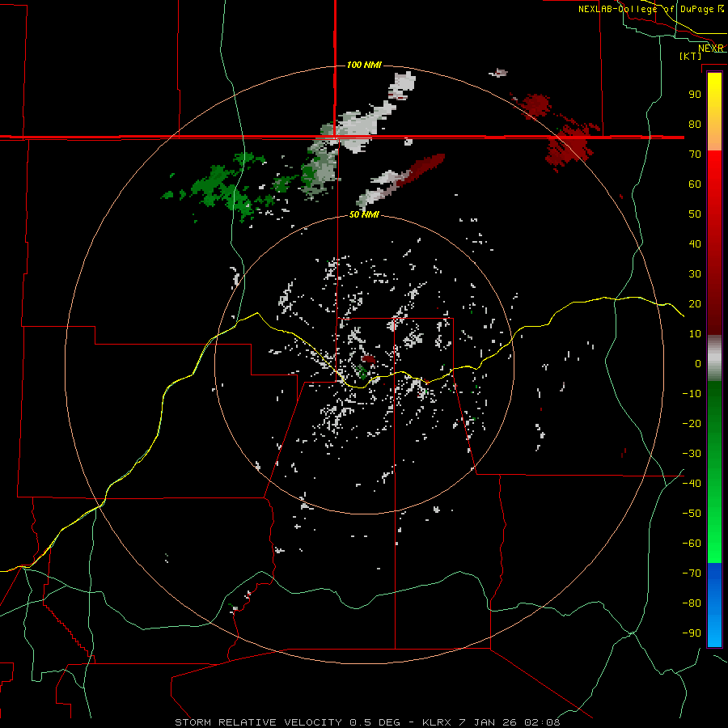Image resolution: width=728 pixels, height=728 pixels.
Task: Click the partially visible NEXR label
Action: tap(711, 49)
